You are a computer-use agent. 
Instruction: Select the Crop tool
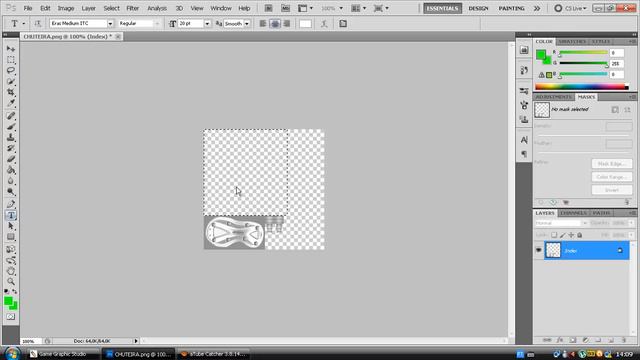[x=11, y=92]
